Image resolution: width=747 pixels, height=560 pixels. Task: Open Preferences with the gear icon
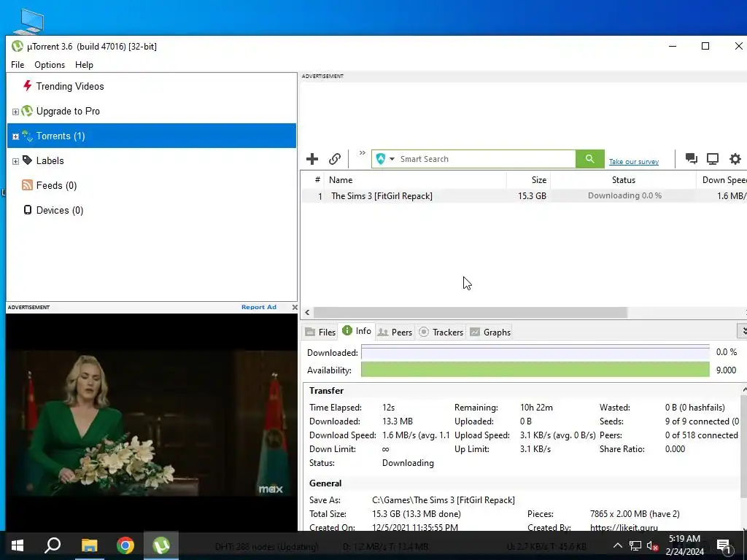tap(735, 159)
